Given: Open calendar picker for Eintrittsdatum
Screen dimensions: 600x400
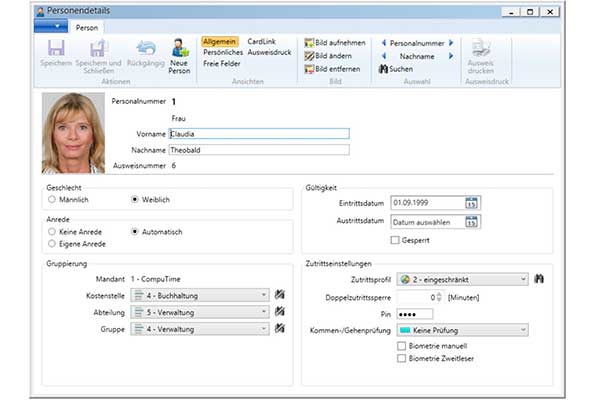Looking at the screenshot, I should click(472, 202).
